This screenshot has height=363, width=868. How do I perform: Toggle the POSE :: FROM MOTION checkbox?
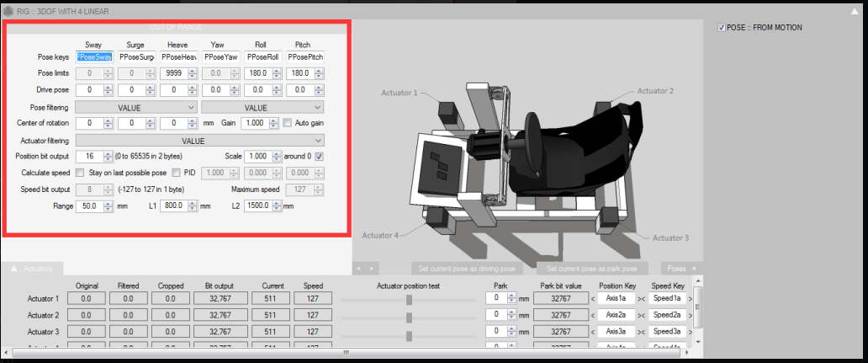tap(722, 28)
